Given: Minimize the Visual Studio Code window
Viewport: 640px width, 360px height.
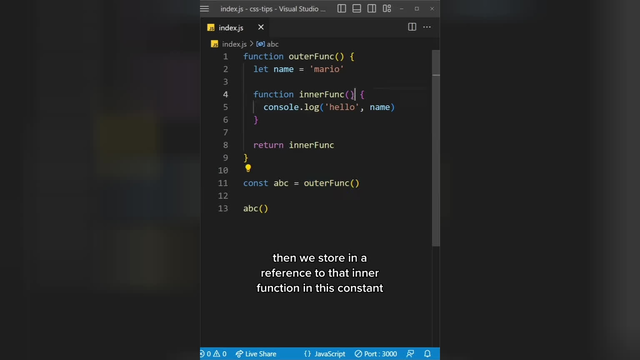Looking at the screenshot, I should coord(402,9).
